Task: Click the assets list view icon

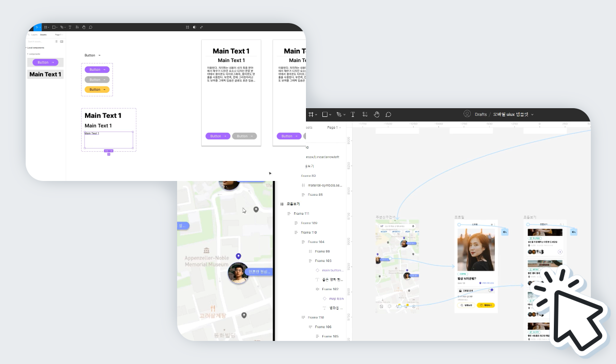Action: (56, 42)
